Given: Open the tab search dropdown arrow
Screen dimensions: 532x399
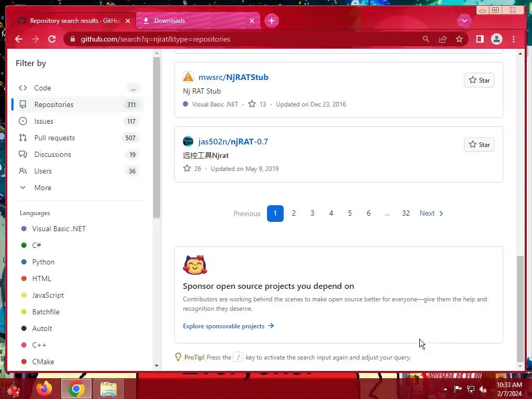Looking at the screenshot, I should point(464,21).
